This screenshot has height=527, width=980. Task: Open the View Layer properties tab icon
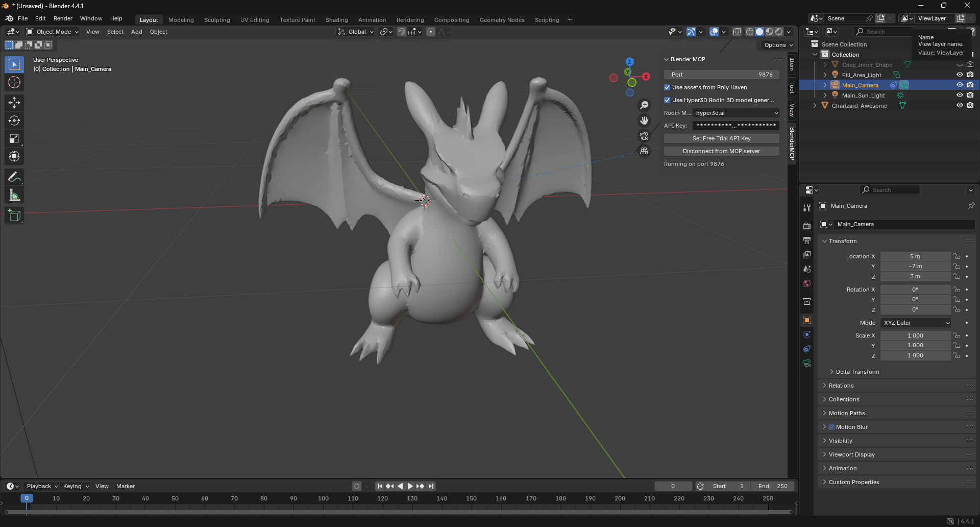807,254
